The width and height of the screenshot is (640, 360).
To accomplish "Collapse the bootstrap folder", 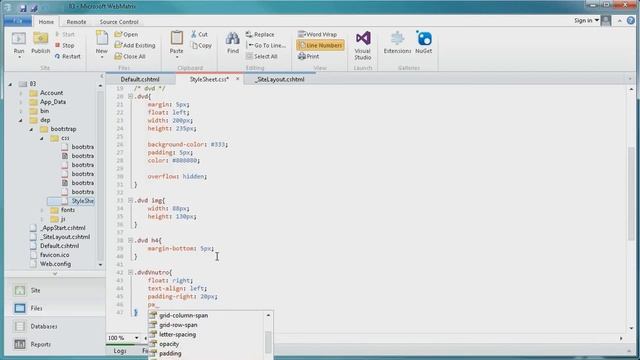I will pos(31,129).
